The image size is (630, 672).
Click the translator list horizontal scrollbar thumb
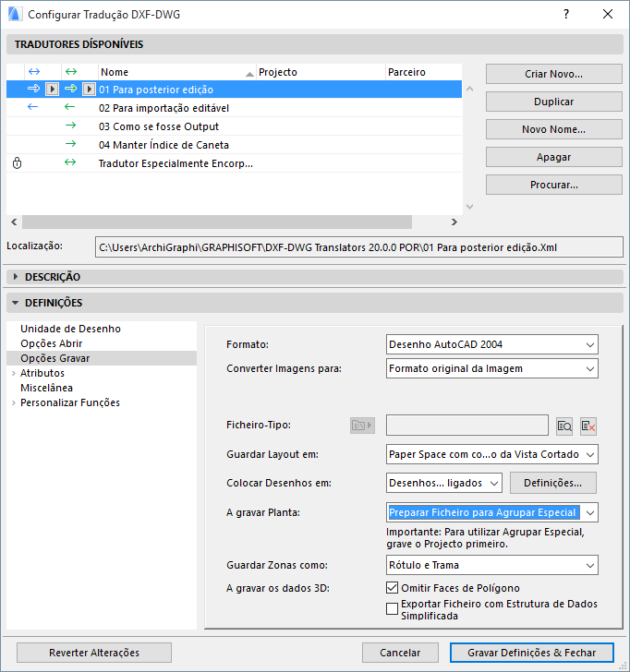click(217, 222)
